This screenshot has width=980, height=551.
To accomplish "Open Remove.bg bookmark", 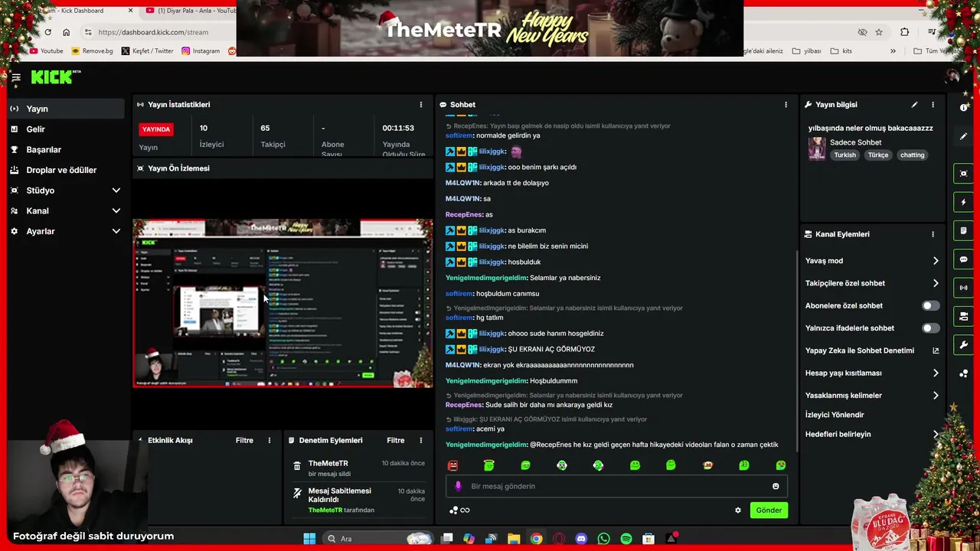I will point(92,51).
